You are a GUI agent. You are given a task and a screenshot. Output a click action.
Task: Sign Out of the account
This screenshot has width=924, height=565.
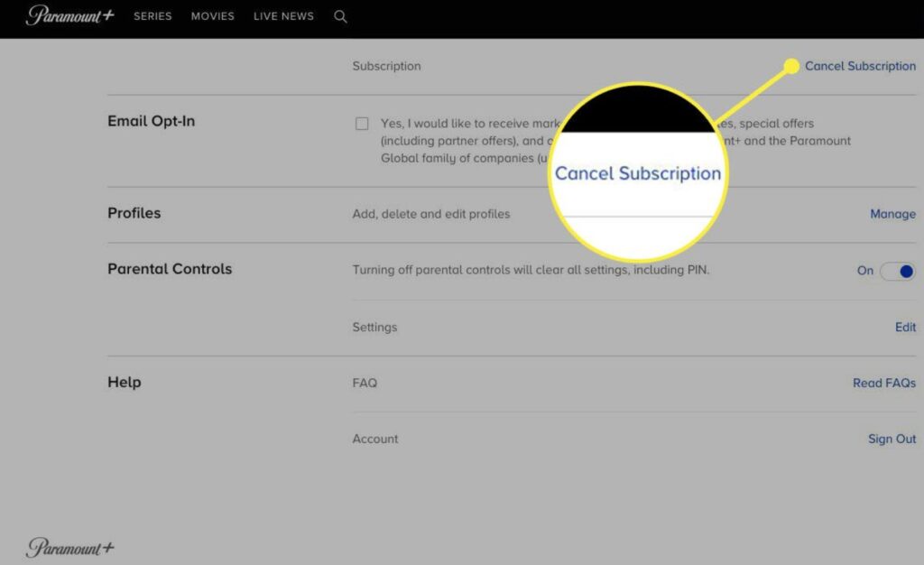coord(892,439)
